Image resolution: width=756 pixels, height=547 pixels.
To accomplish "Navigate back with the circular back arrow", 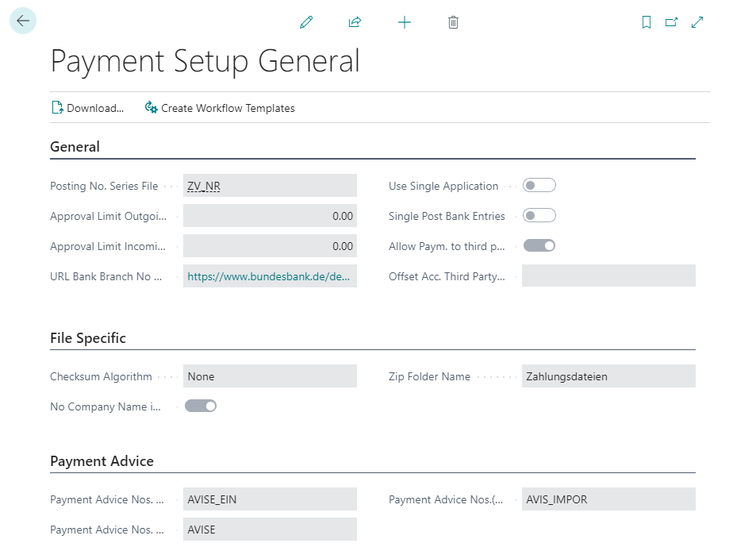I will (x=21, y=21).
